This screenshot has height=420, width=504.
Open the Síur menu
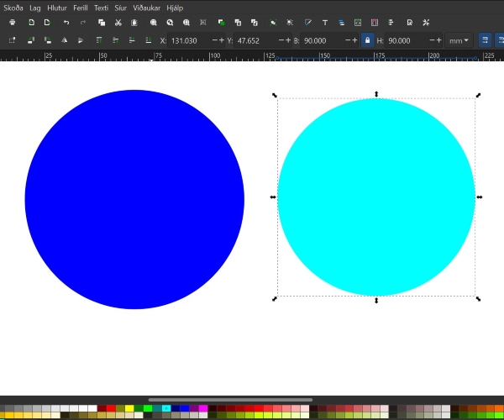coord(121,7)
